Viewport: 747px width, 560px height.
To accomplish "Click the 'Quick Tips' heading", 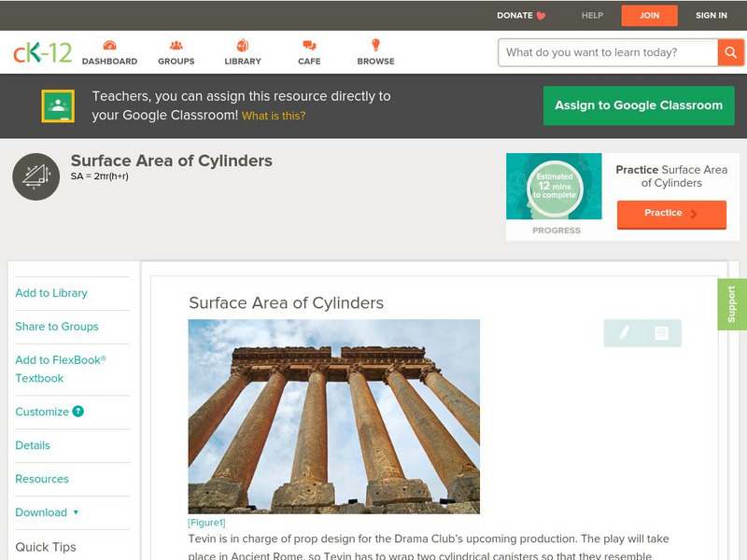I will point(46,547).
